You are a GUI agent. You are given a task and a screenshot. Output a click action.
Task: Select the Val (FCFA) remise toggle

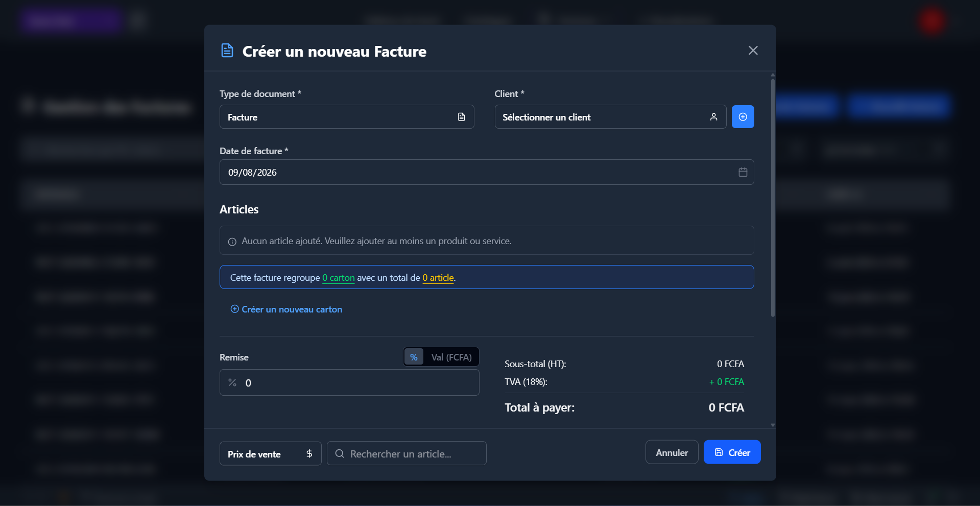coord(451,357)
